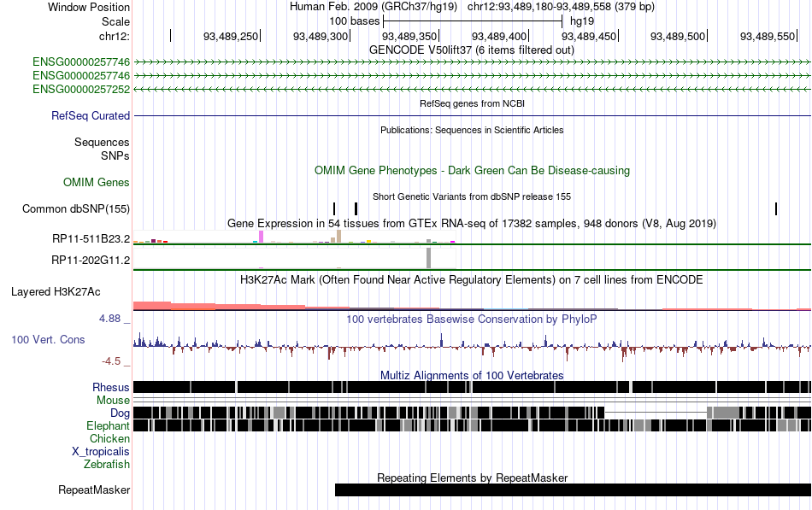
Task: Click the chr12:93,489,180-93,489,558 position text
Action: tap(561, 7)
